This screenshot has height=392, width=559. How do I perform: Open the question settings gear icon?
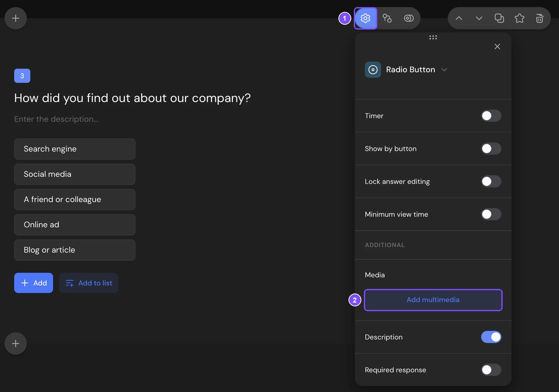[365, 18]
